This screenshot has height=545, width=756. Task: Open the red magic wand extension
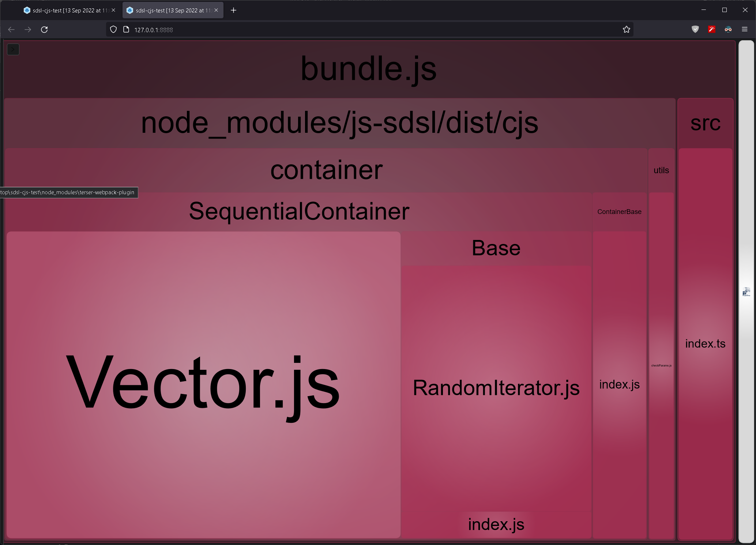coord(711,30)
